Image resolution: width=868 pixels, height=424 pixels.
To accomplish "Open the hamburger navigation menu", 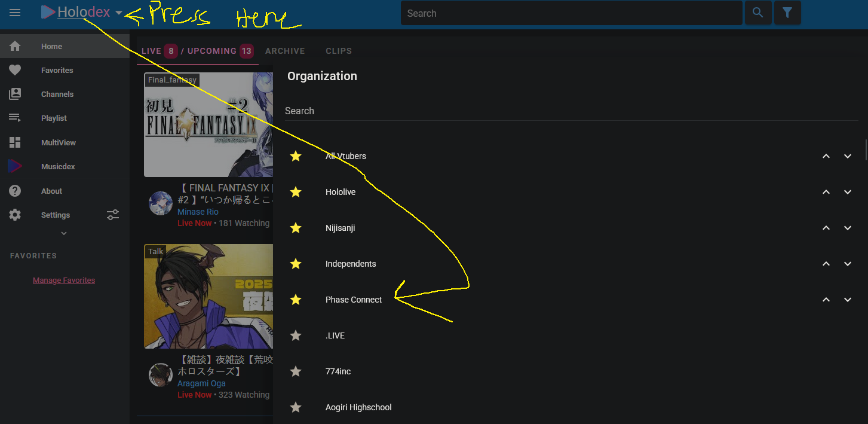I will tap(15, 13).
